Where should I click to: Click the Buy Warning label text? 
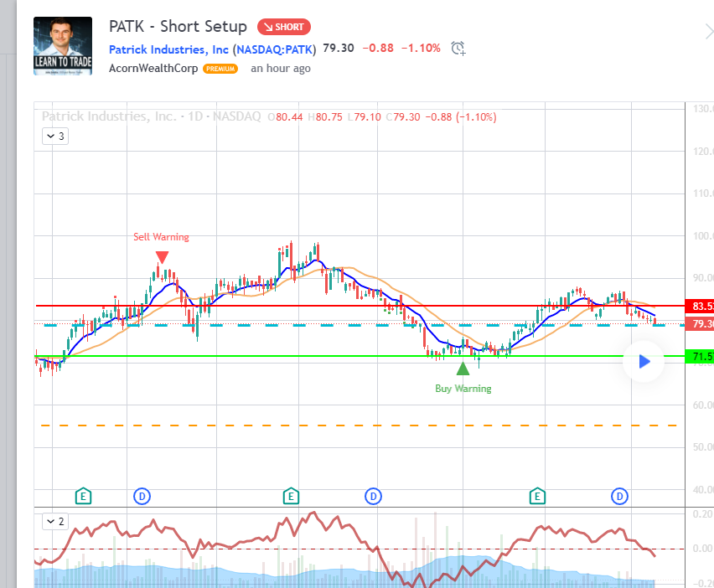click(463, 389)
